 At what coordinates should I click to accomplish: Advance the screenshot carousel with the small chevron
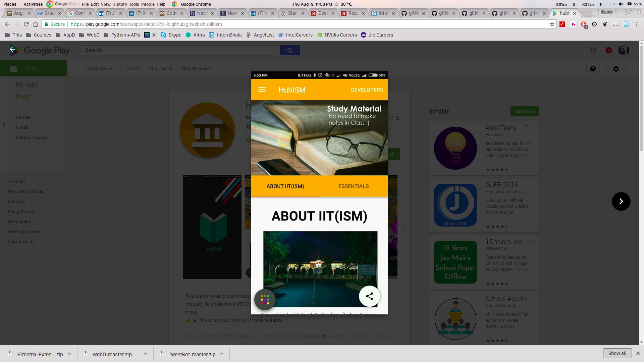pyautogui.click(x=404, y=227)
